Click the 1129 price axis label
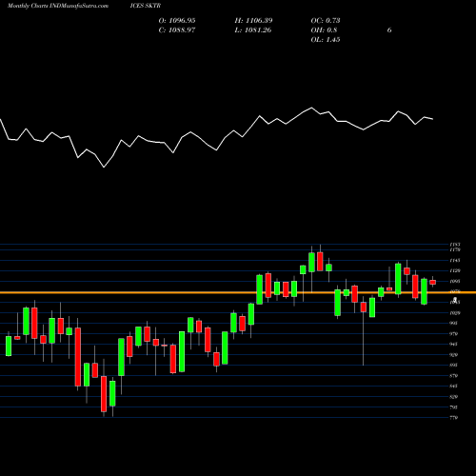 pyautogui.click(x=455, y=271)
